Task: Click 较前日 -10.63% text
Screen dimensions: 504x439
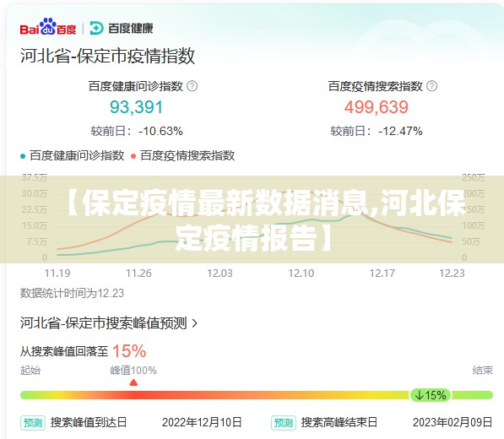Action: tap(137, 131)
